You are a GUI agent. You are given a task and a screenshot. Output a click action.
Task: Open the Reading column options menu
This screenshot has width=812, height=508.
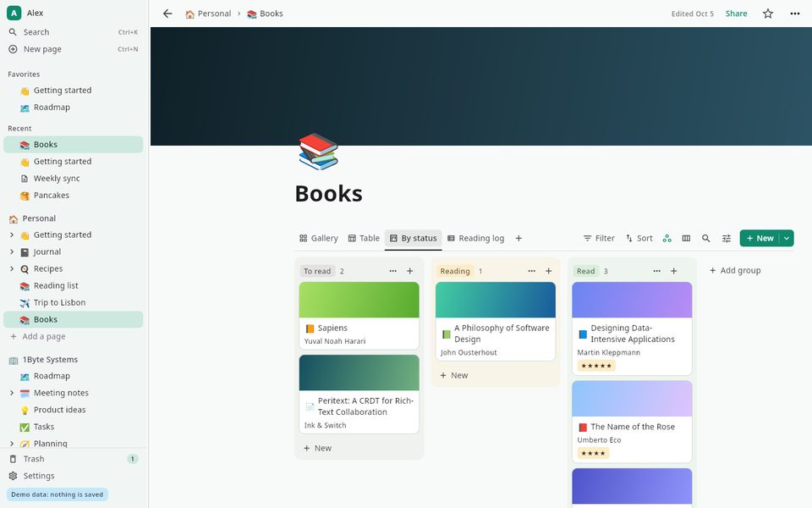click(532, 271)
